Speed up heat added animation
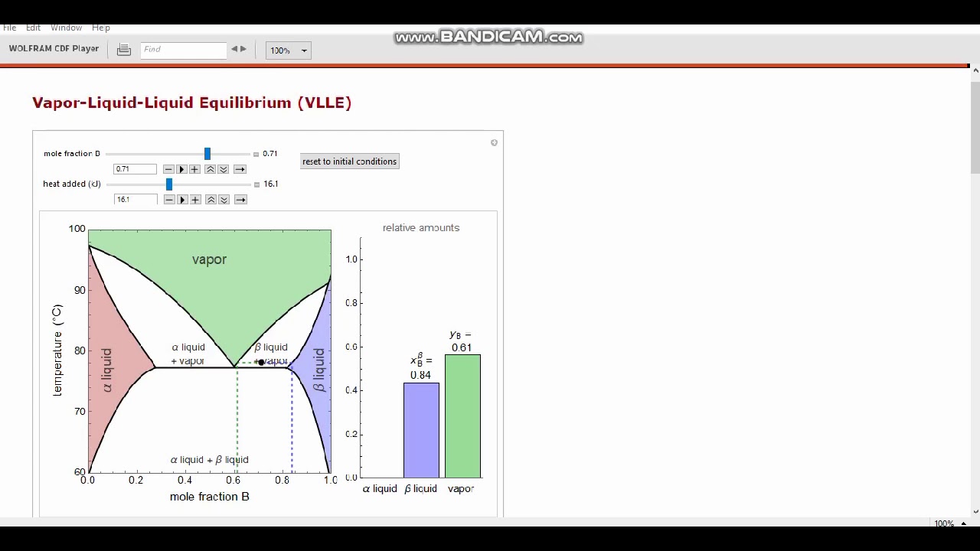 point(211,200)
